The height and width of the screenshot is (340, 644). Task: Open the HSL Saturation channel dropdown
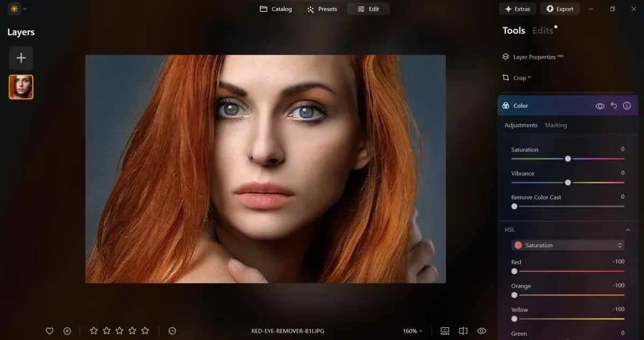(x=568, y=245)
